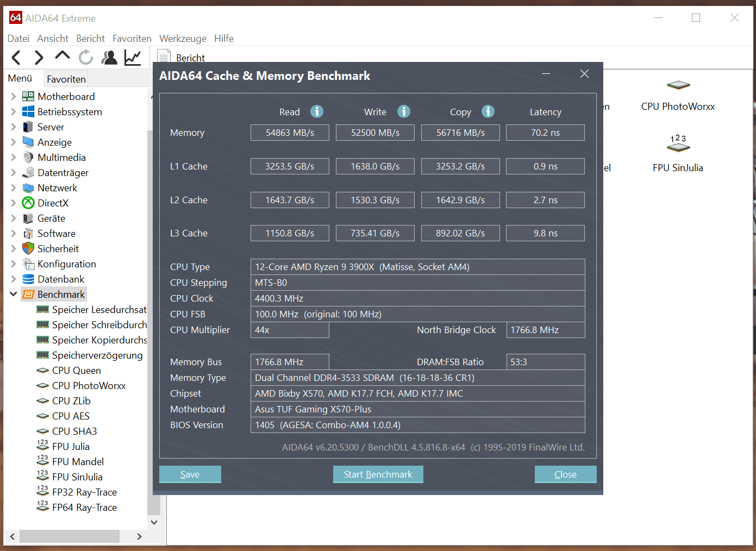Click the Back navigation arrow
The width and height of the screenshot is (756, 551).
pos(16,57)
